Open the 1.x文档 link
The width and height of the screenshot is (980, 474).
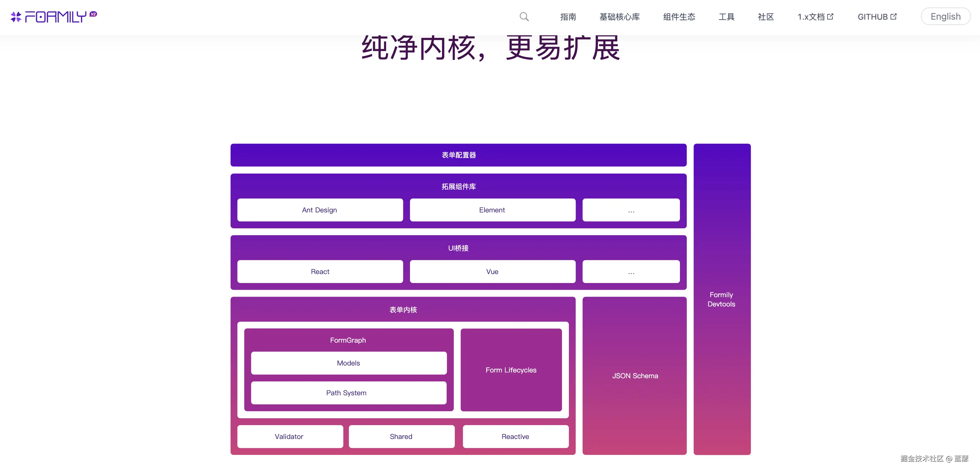[811, 17]
